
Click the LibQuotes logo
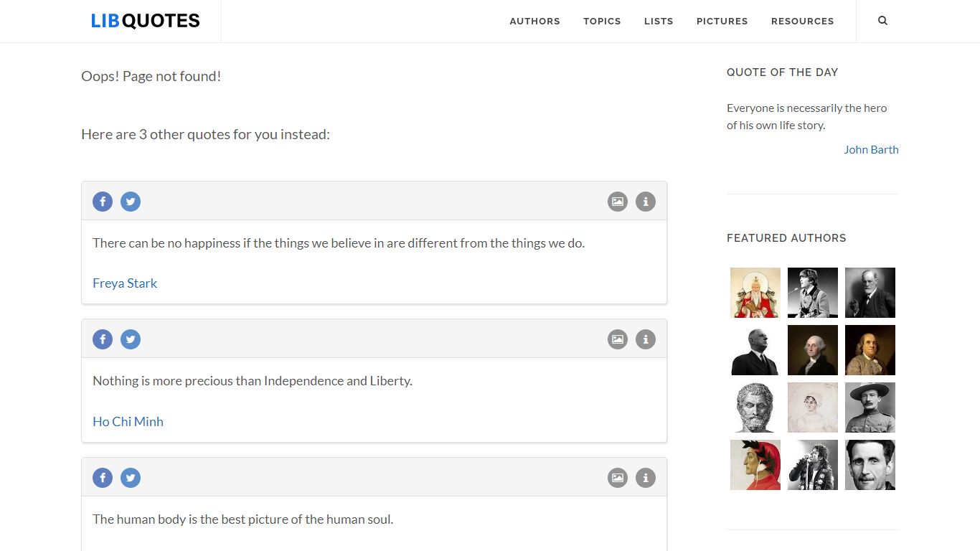pyautogui.click(x=145, y=21)
